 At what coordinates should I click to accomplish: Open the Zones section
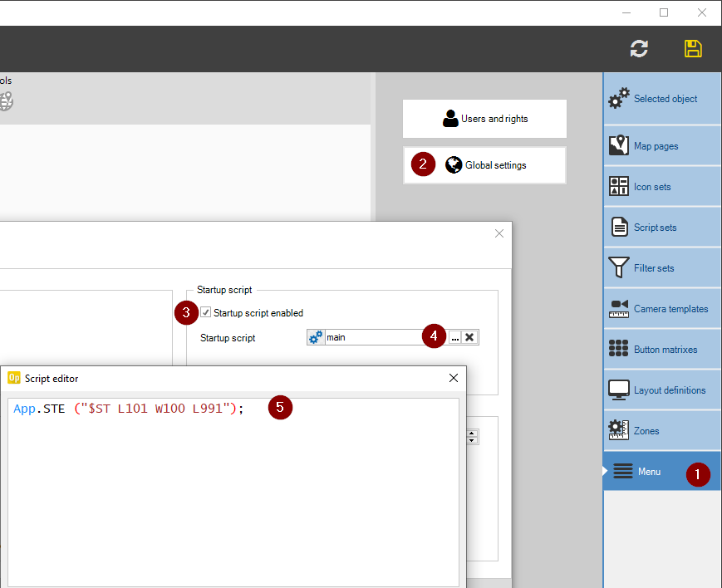click(x=662, y=431)
